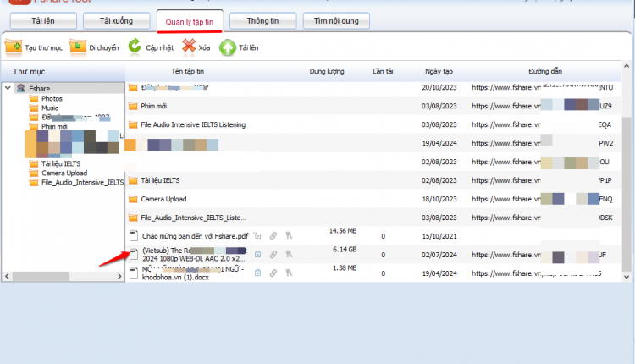Open the Tìm nội dung tab

click(x=336, y=20)
